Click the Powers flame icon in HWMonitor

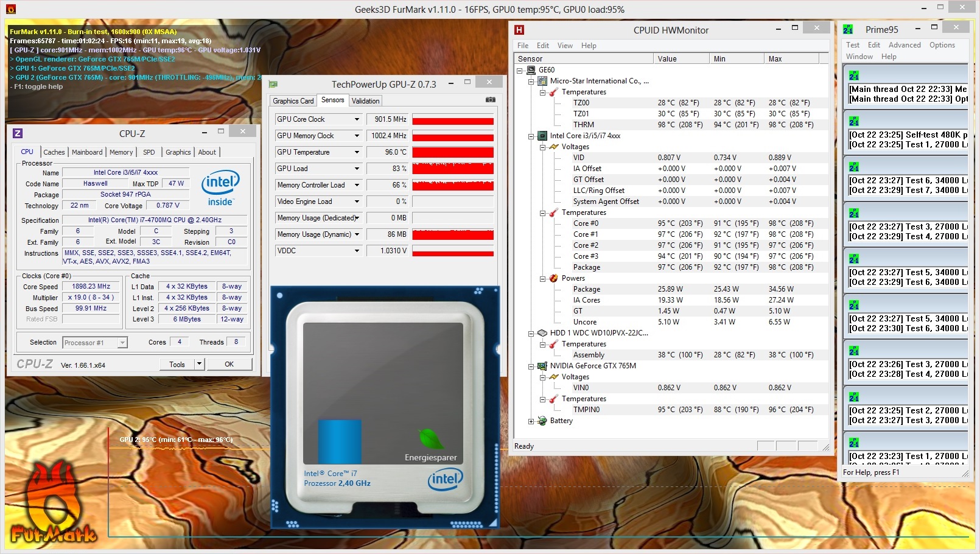click(554, 278)
